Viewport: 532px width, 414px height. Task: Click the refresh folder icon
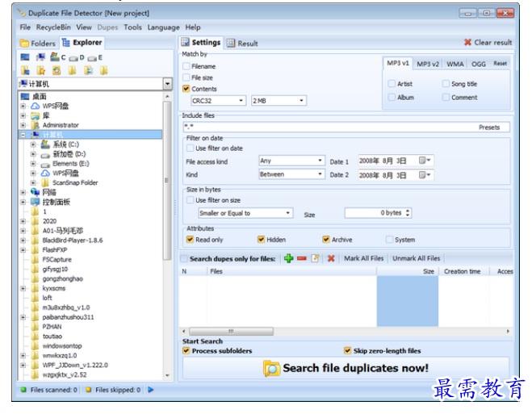tap(57, 70)
